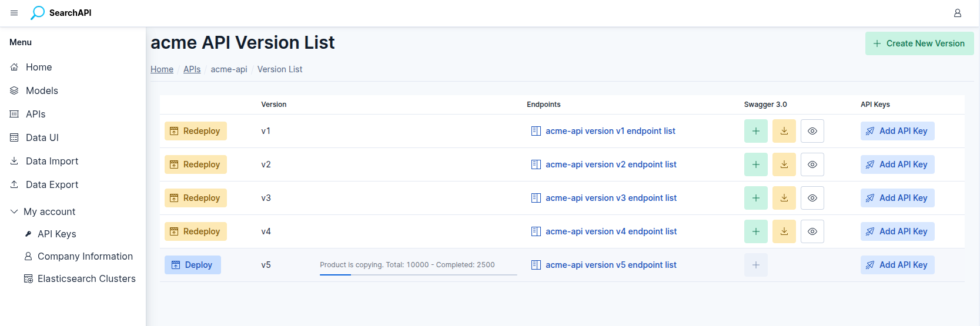This screenshot has width=980, height=326.
Task: View Swagger for v4 with eye icon
Action: 812,231
